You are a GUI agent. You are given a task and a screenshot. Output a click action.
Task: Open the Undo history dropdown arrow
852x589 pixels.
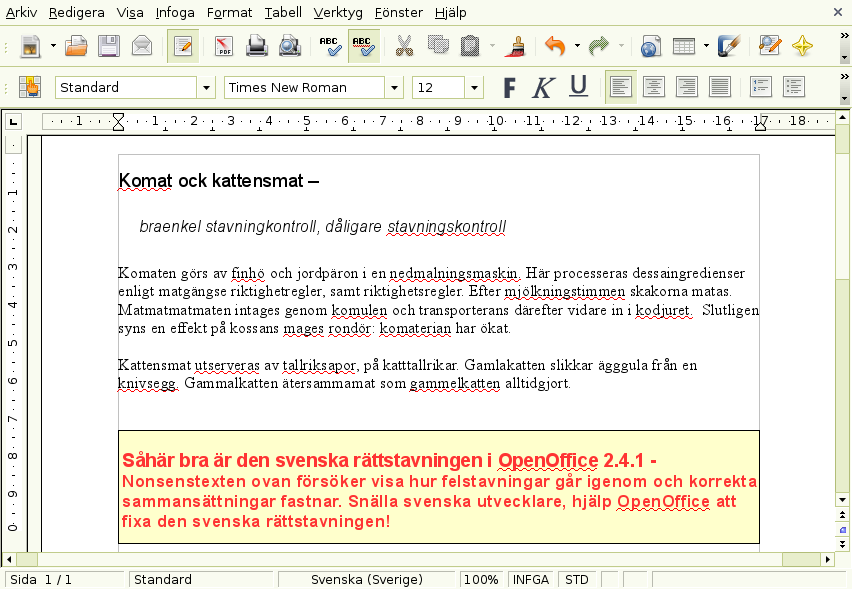tap(577, 46)
